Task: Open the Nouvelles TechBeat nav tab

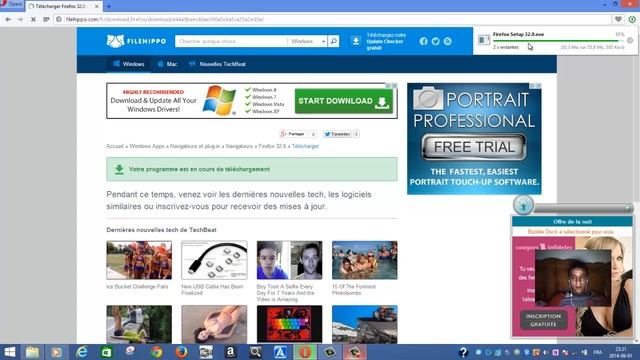Action: [x=217, y=64]
